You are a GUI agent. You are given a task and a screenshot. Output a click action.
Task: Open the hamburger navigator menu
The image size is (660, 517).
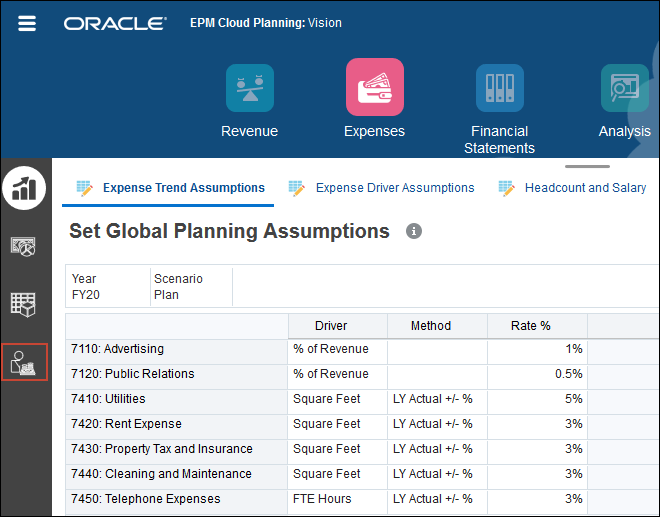tap(27, 23)
